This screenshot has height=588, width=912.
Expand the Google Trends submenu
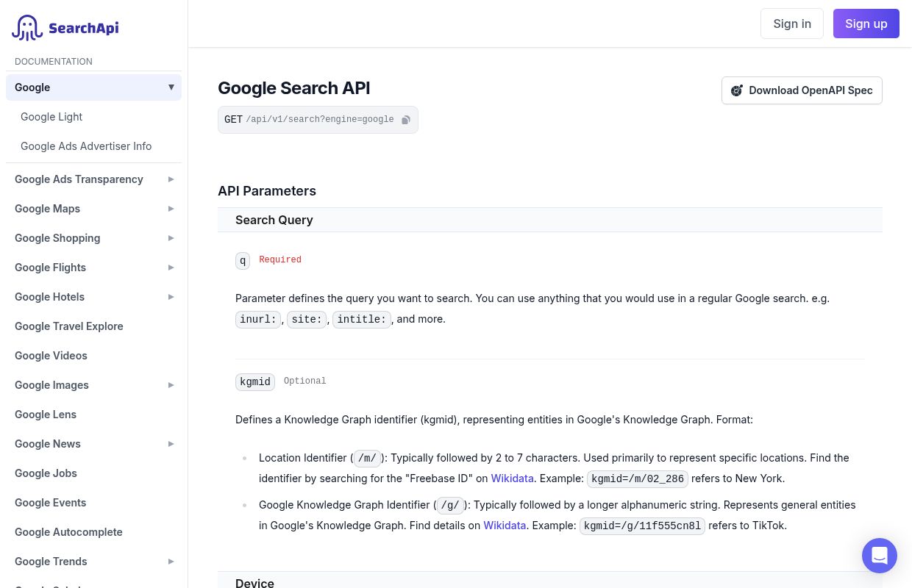coord(171,562)
